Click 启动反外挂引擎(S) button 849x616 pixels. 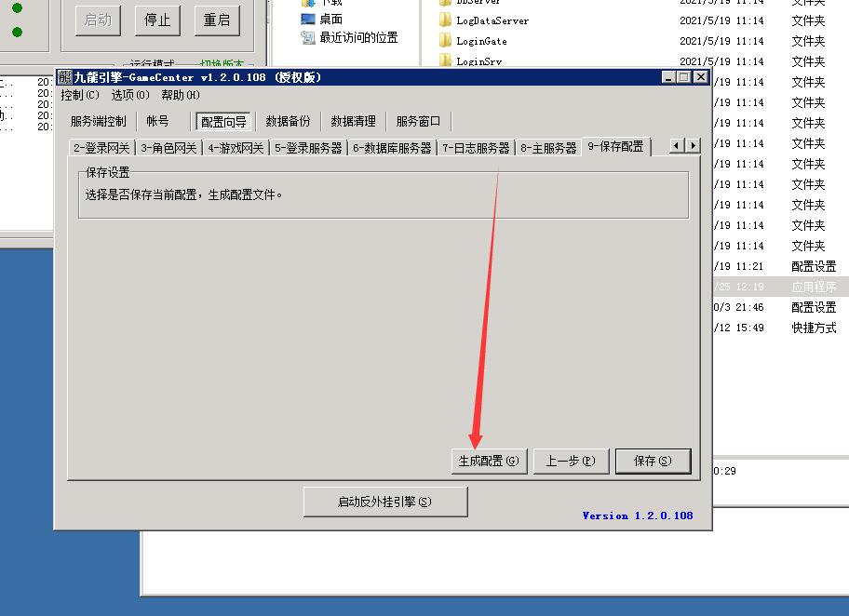click(384, 502)
